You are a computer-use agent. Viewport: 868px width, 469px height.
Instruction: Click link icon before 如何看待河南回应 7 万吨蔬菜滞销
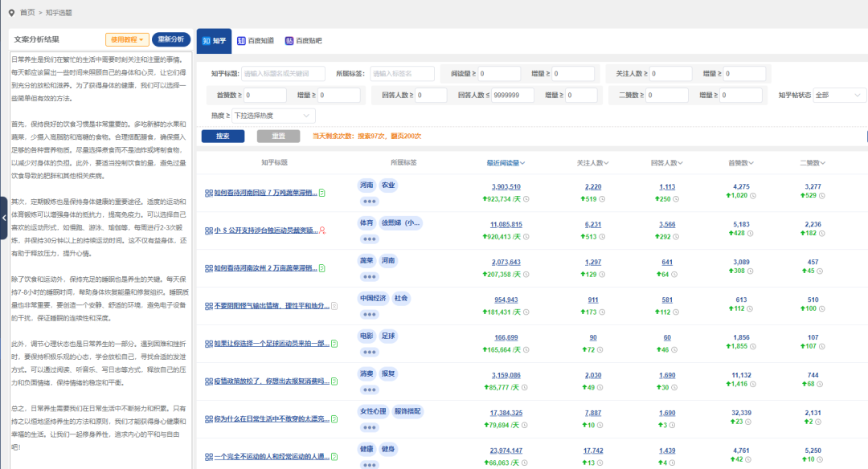coord(209,193)
